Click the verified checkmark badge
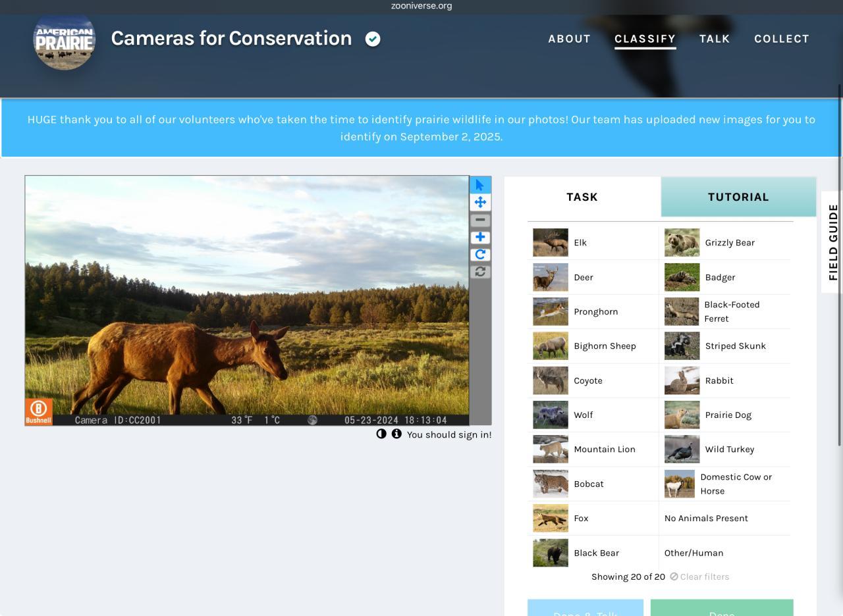Viewport: 843px width, 616px height. click(373, 39)
